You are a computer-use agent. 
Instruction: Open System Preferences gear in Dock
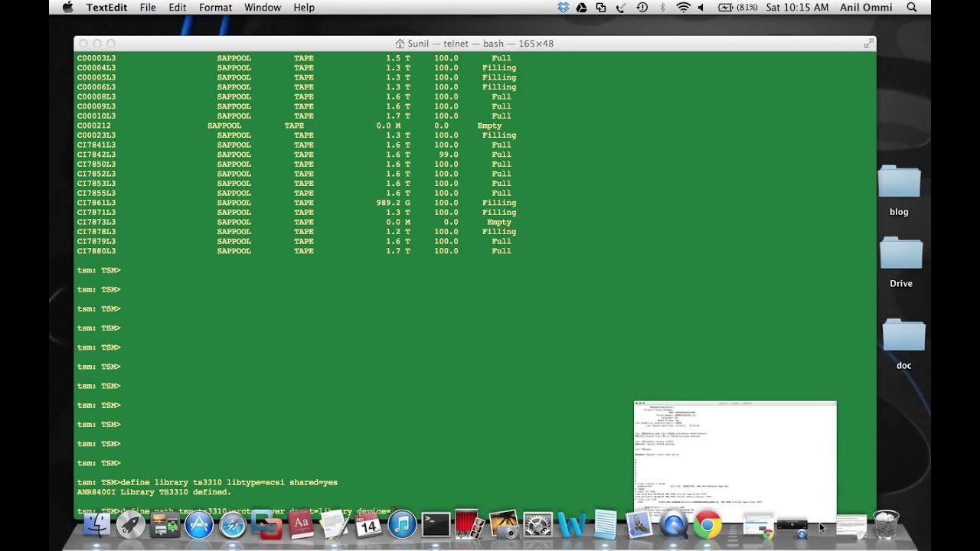[x=537, y=525]
